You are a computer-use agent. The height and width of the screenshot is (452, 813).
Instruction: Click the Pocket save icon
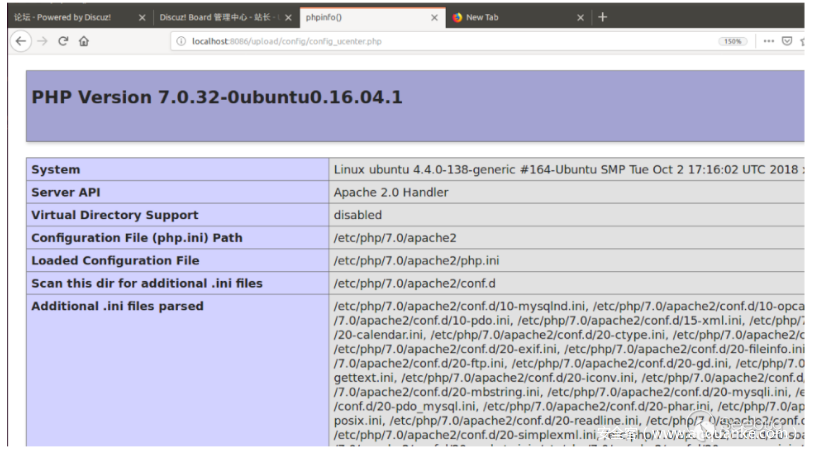click(787, 41)
